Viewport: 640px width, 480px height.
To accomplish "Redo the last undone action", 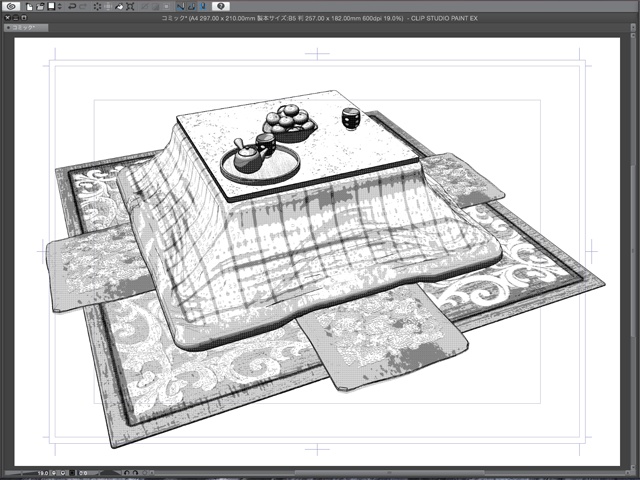I will [x=83, y=7].
